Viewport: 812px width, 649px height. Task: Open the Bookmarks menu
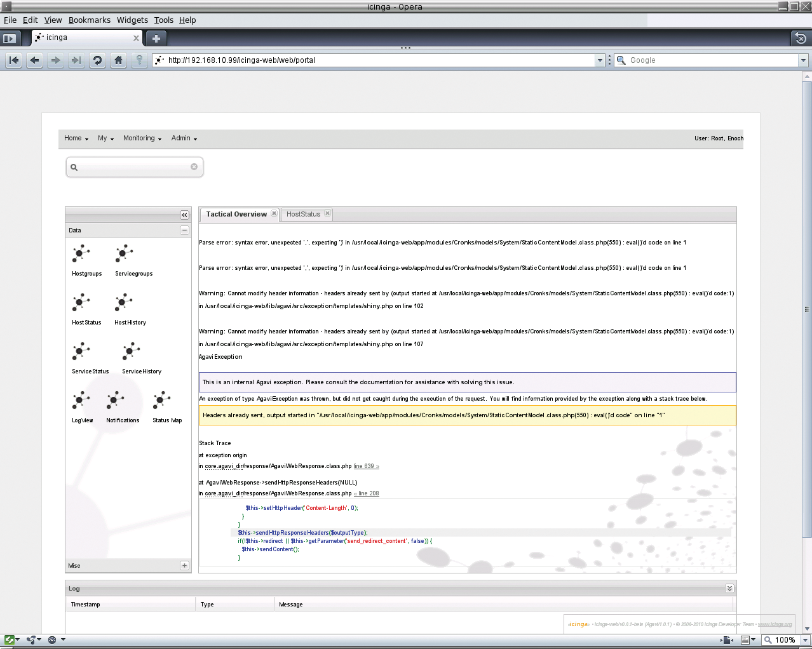pos(90,20)
